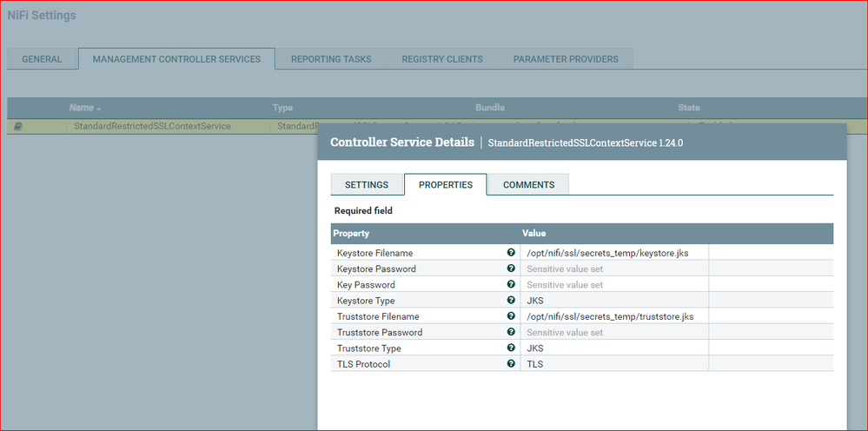Open help icon for Truststore Filename
This screenshot has width=868, height=431.
point(511,316)
